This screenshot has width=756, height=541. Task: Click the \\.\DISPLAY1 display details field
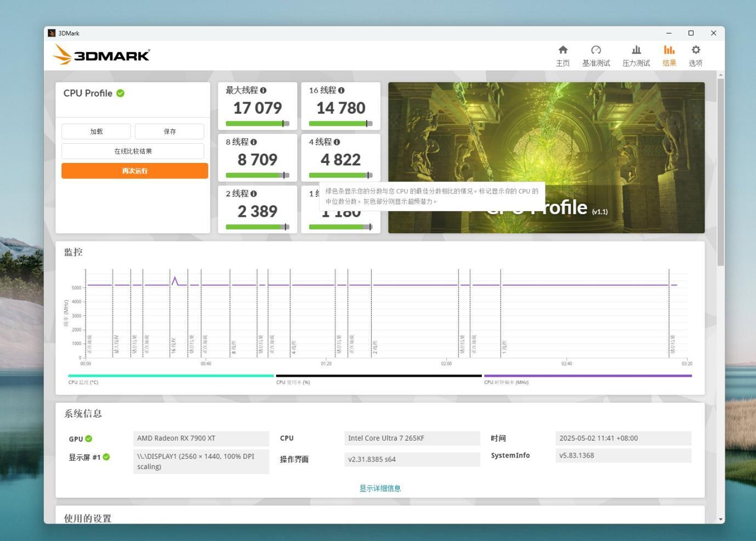[x=201, y=461]
